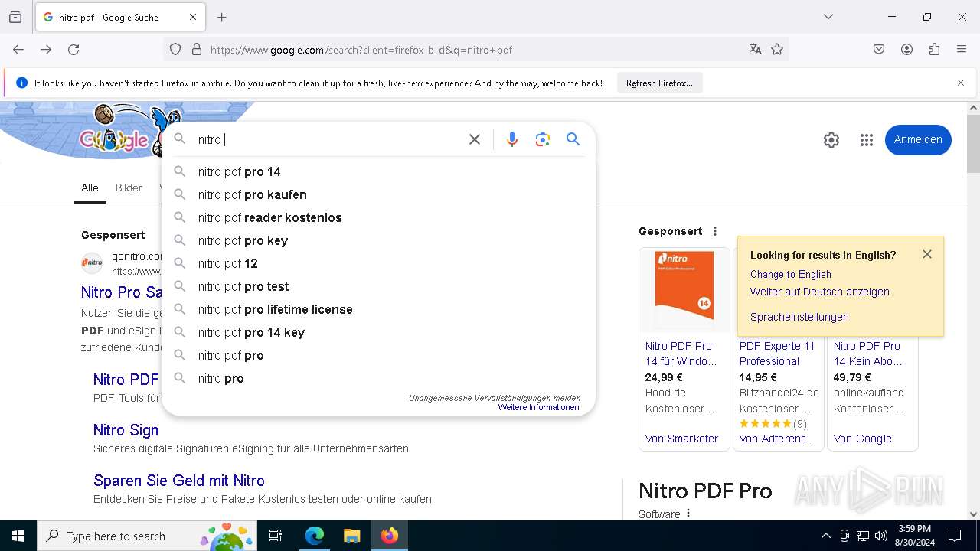This screenshot has width=980, height=551.
Task: Choose suggestion nitro pro
Action: (378, 378)
